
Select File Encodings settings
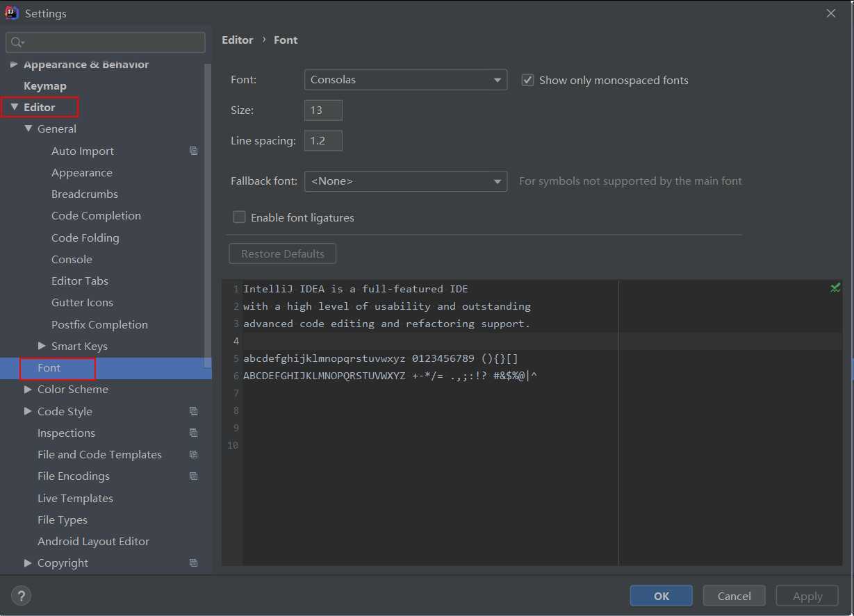[74, 476]
